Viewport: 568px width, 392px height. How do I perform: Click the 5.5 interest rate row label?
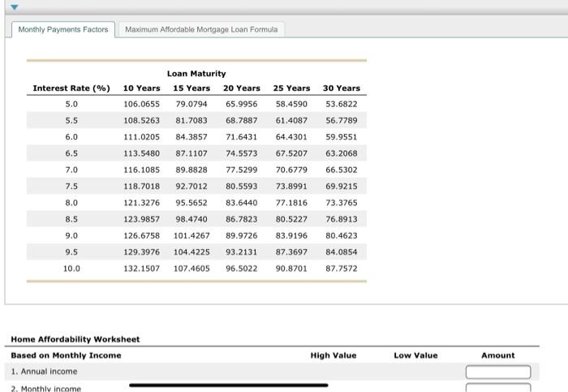pyautogui.click(x=71, y=120)
